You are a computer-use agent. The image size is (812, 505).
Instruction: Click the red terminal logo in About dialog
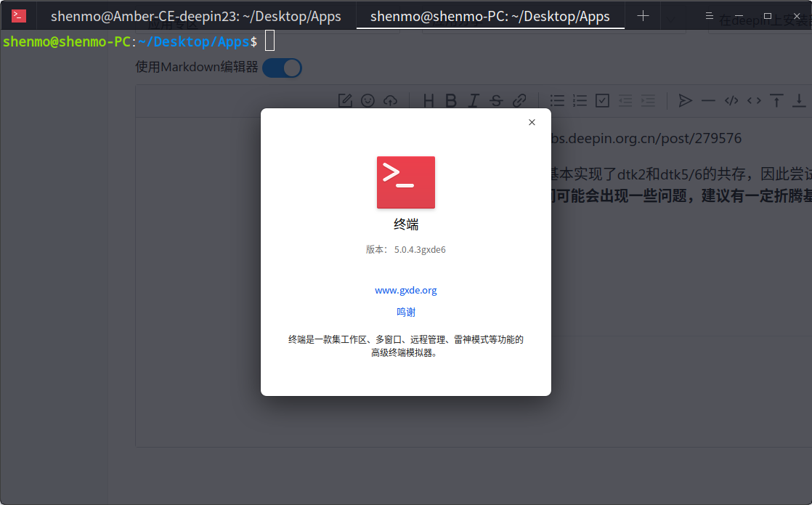(405, 182)
